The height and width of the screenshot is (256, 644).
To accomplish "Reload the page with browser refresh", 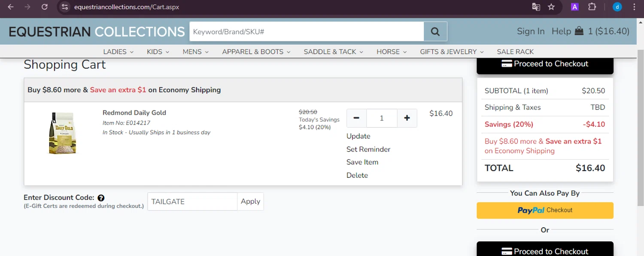I will point(44,7).
